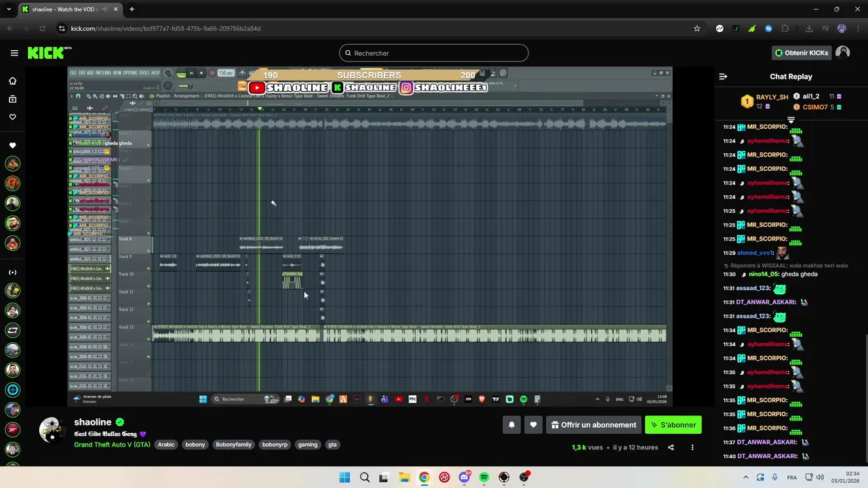Collapse the Chat Replay panel with arrow icon

point(723,77)
